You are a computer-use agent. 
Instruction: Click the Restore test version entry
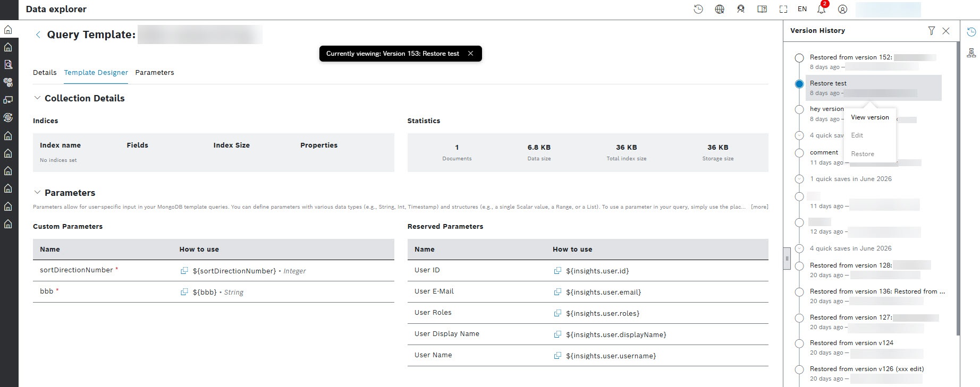874,88
